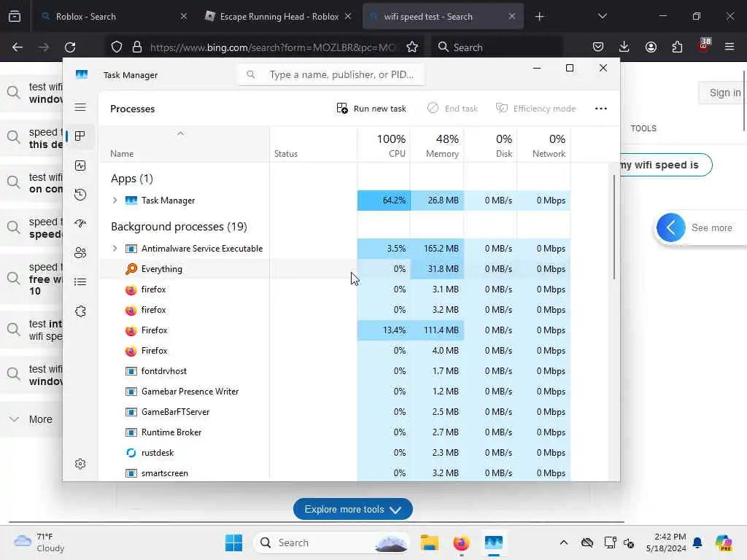This screenshot has width=747, height=560.
Task: Switch to Escape Running Head - Roblox tab
Action: pos(279,17)
